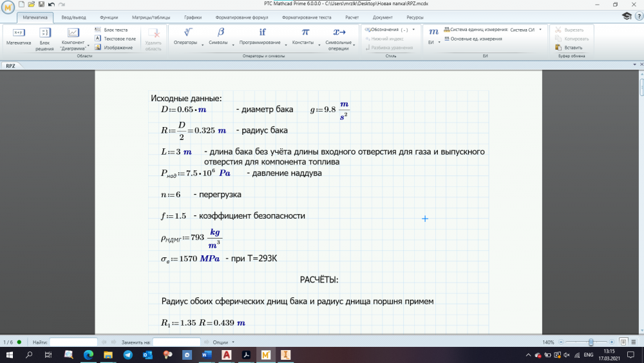Insert a Блок решения solve block
This screenshot has width=644, height=363.
[44, 39]
